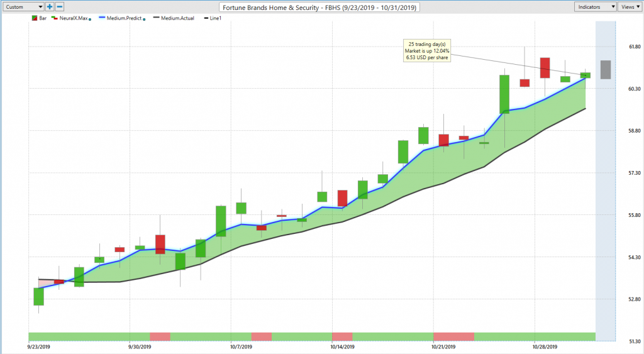This screenshot has height=354, width=644.
Task: Click the 55.80 price axis value
Action: (635, 215)
